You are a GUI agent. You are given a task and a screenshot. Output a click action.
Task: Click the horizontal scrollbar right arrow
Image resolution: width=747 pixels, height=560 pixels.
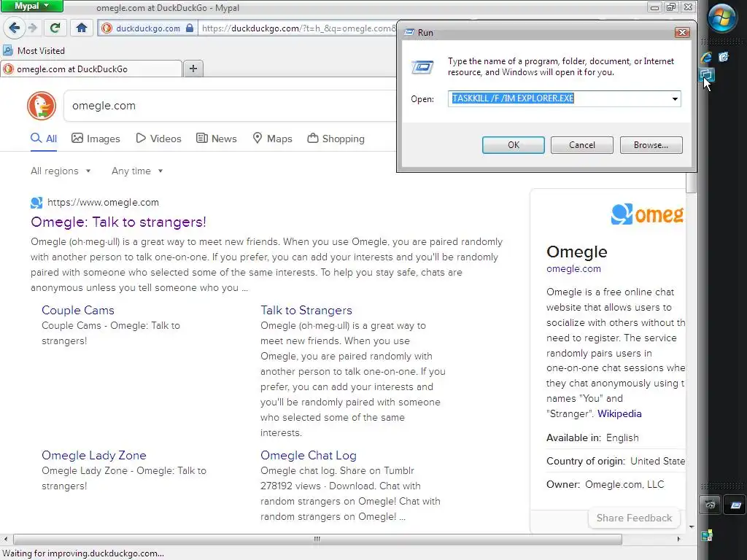point(678,539)
